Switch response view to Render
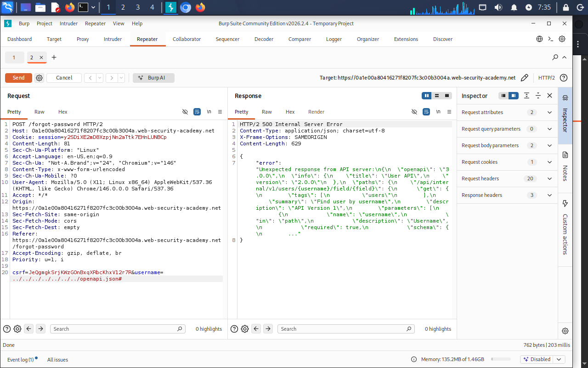The image size is (588, 368). tap(316, 112)
